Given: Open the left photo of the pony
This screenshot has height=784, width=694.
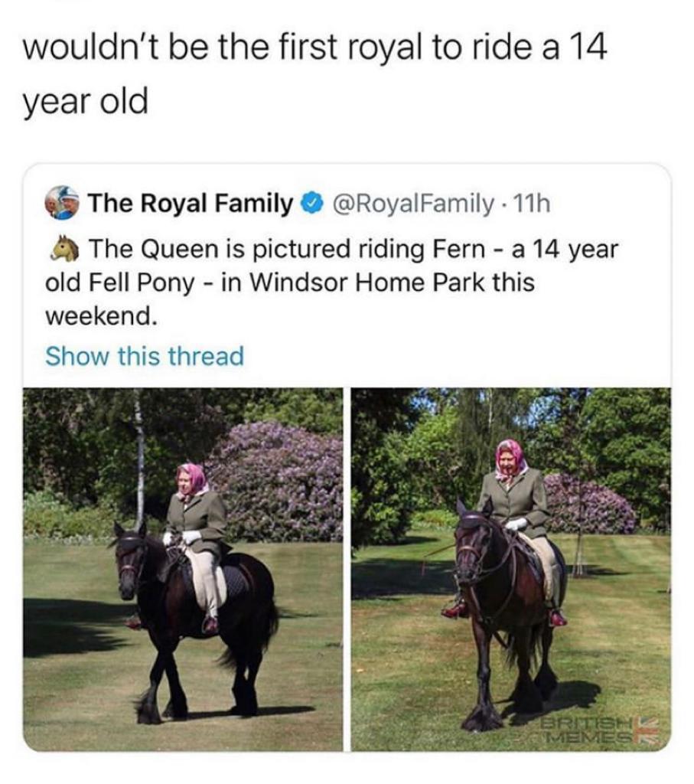Looking at the screenshot, I should (x=183, y=569).
